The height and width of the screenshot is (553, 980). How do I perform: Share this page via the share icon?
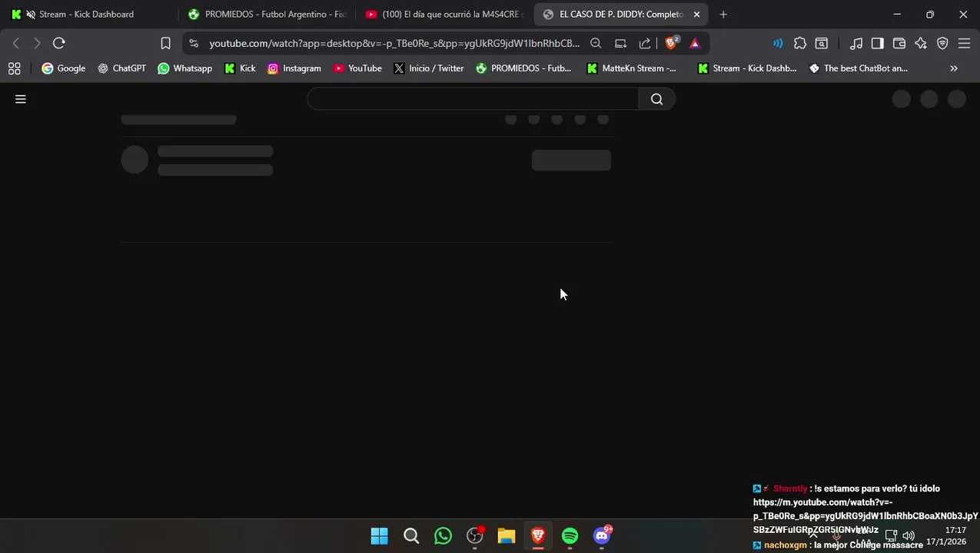[645, 43]
